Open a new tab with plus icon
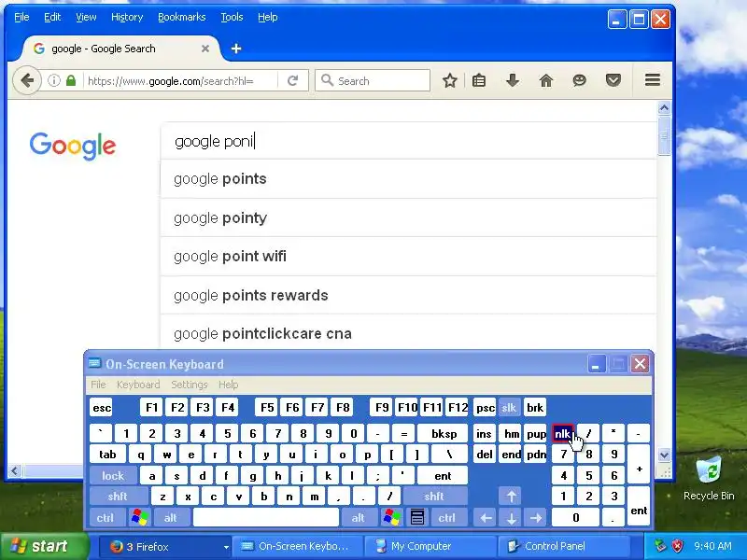The height and width of the screenshot is (560, 747). coord(236,49)
